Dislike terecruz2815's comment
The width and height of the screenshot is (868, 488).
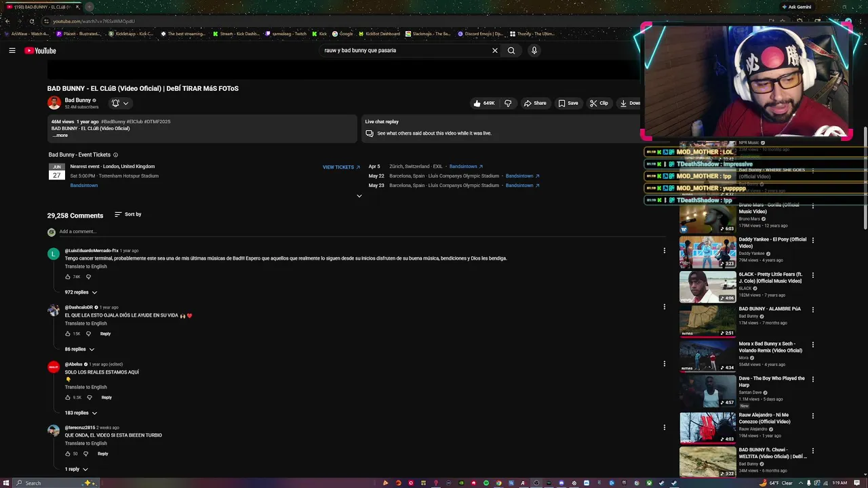[x=85, y=453]
